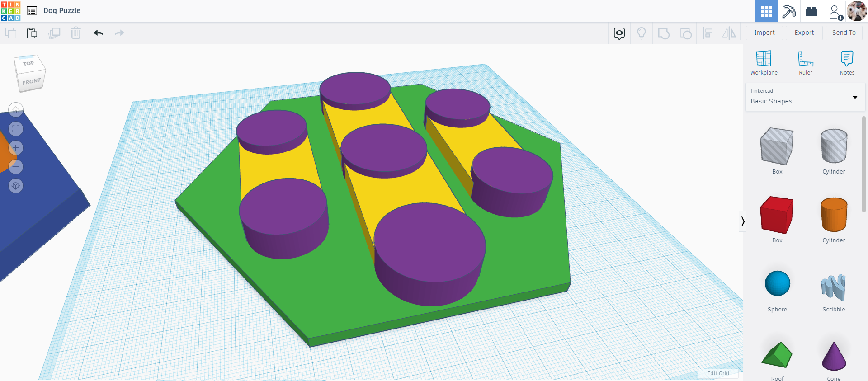Click the Copy toolbar icon
868x381 pixels.
coord(11,33)
